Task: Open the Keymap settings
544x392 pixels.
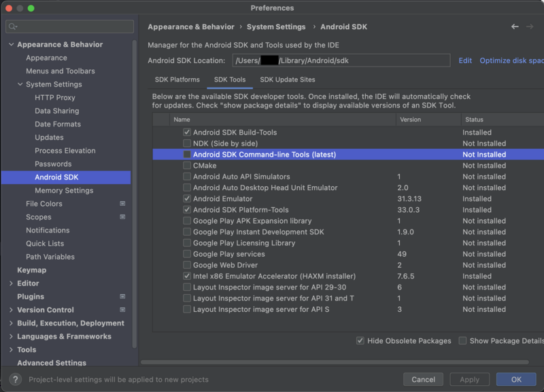Action: pyautogui.click(x=31, y=270)
